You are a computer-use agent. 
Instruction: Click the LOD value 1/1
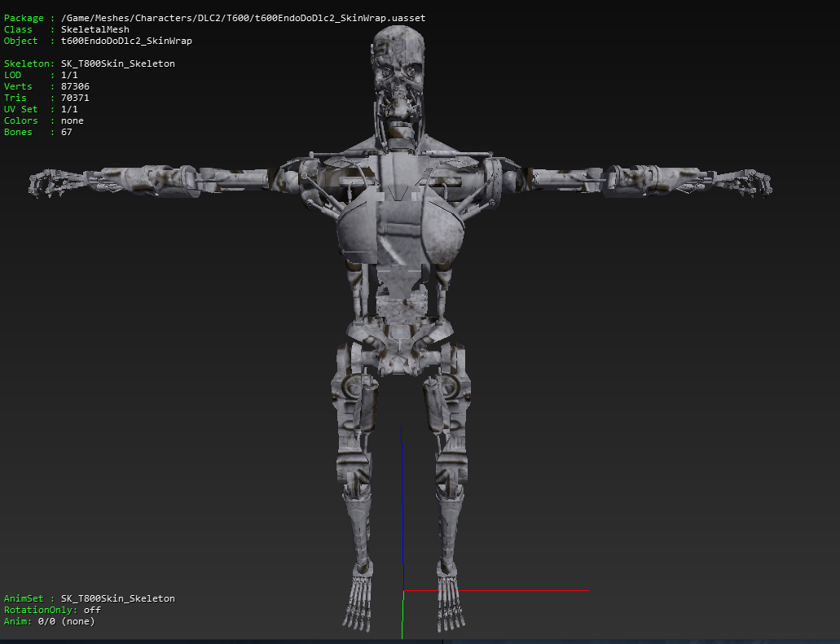(69, 75)
